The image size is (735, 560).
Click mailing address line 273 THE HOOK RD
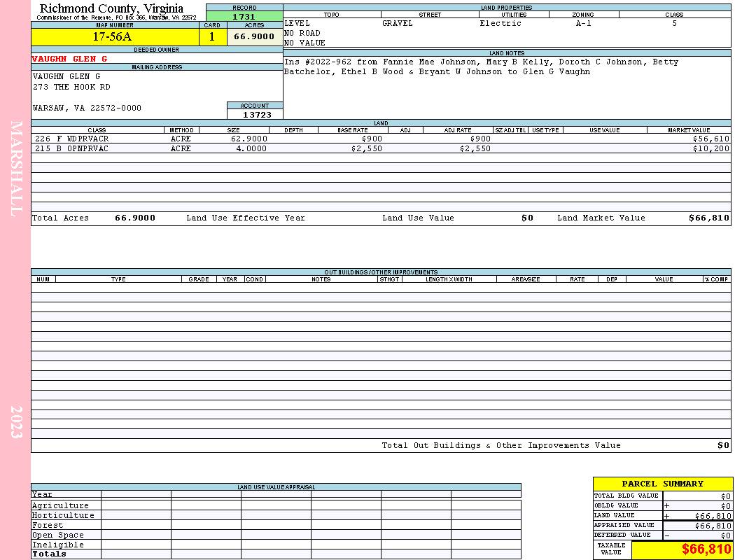[x=71, y=87]
